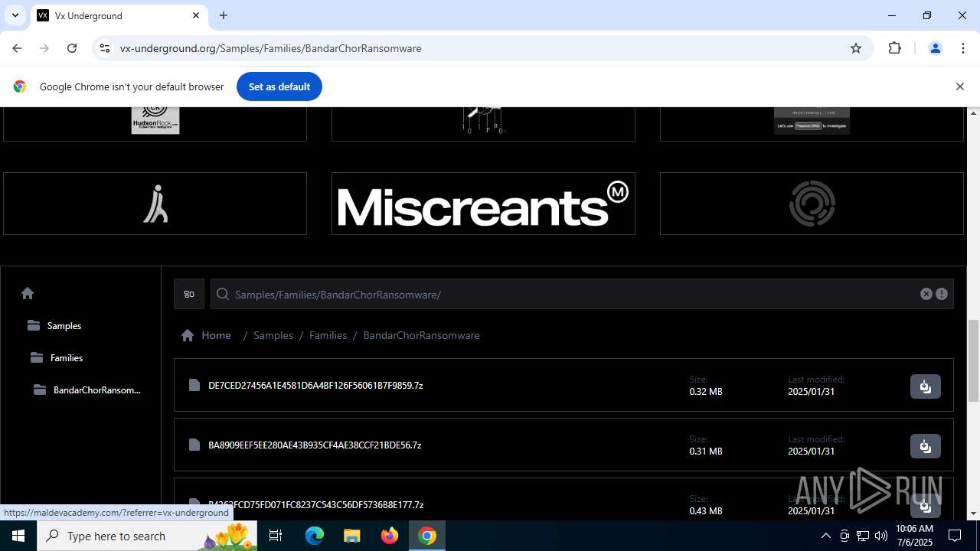Reload the page
The height and width of the screenshot is (551, 980).
(x=72, y=48)
